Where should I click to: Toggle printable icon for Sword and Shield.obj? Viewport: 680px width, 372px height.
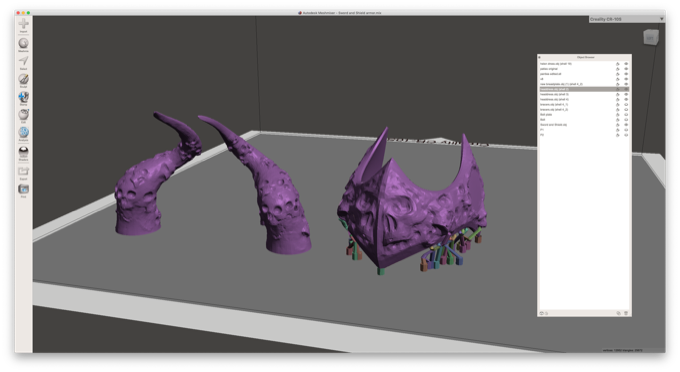click(618, 125)
